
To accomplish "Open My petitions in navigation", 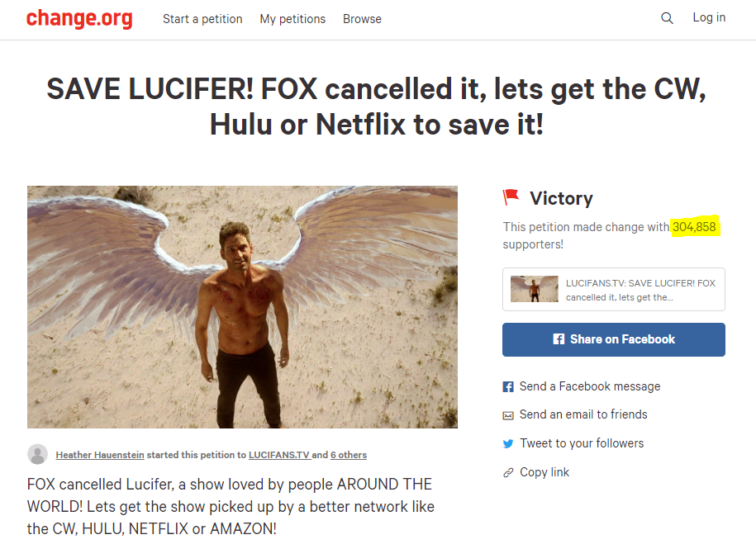I will (292, 19).
